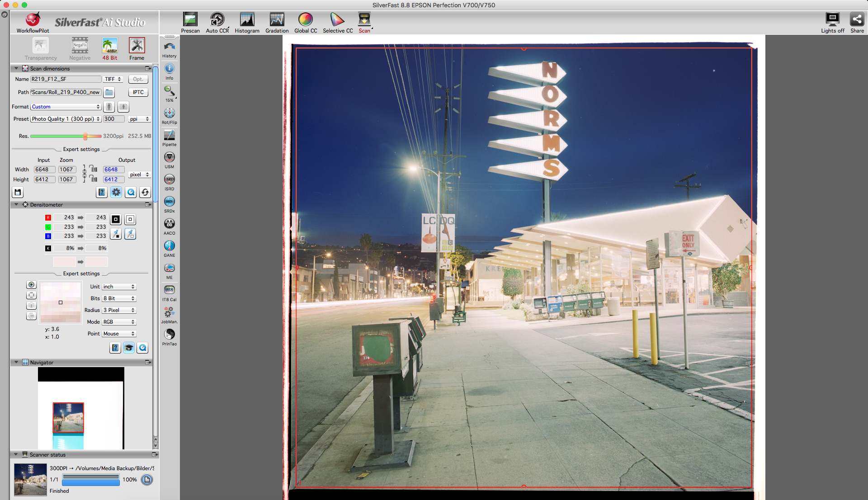868x500 pixels.
Task: Collapse the Densitometer panel
Action: [x=17, y=204]
